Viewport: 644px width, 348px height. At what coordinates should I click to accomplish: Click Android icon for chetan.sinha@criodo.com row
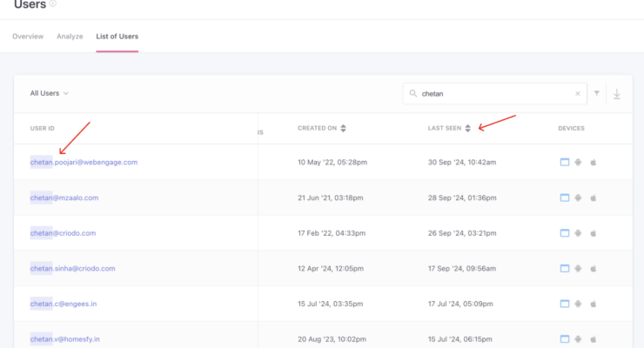click(579, 269)
